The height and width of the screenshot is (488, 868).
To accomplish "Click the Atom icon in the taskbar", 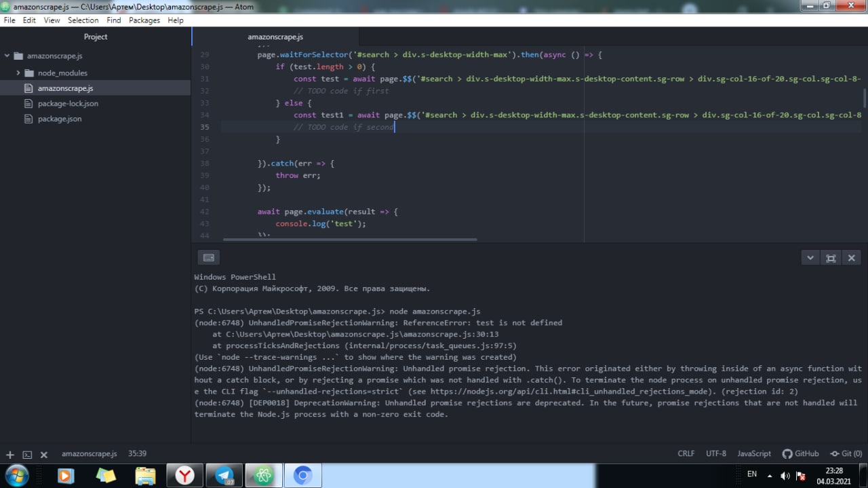I will pyautogui.click(x=263, y=476).
